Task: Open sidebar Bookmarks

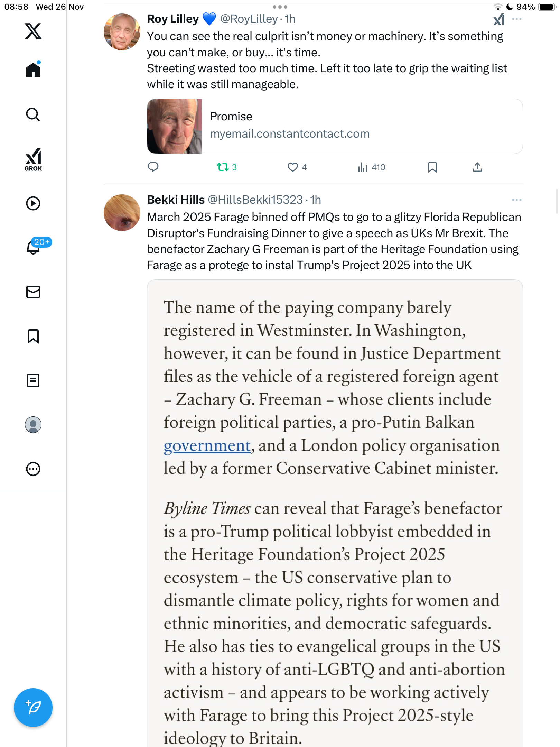Action: (33, 336)
